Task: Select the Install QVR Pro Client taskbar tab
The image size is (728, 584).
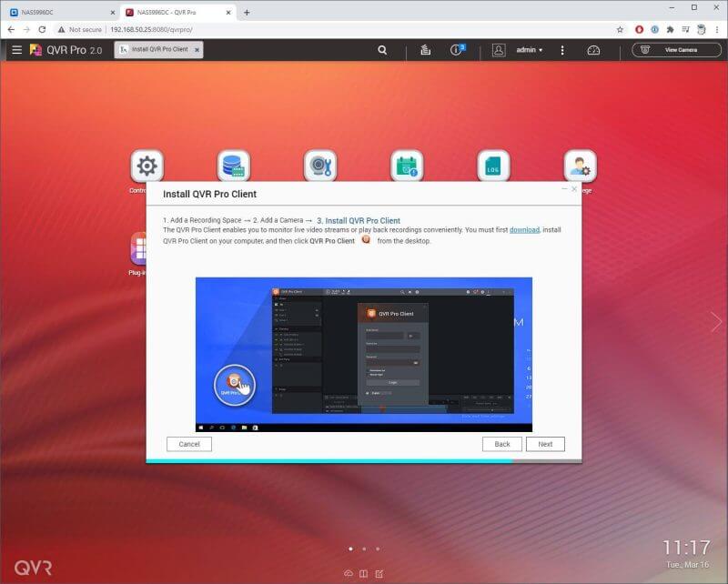Action: [159, 49]
